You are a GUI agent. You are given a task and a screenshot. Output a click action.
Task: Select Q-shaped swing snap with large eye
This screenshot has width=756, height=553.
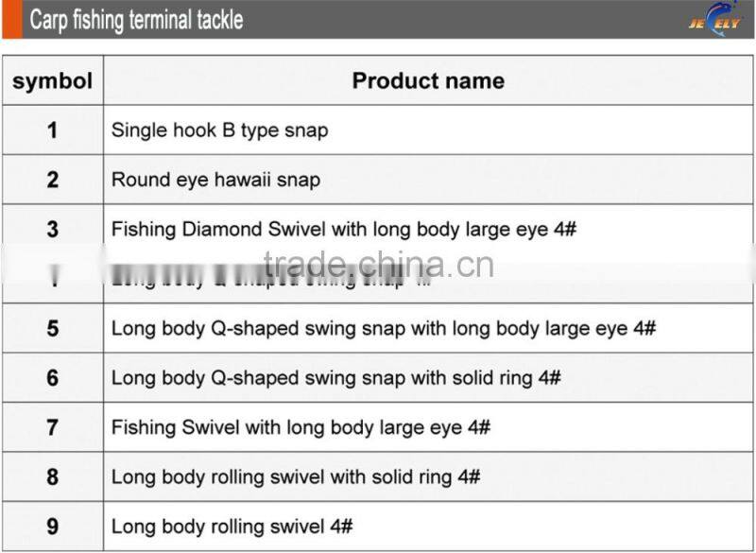point(383,328)
